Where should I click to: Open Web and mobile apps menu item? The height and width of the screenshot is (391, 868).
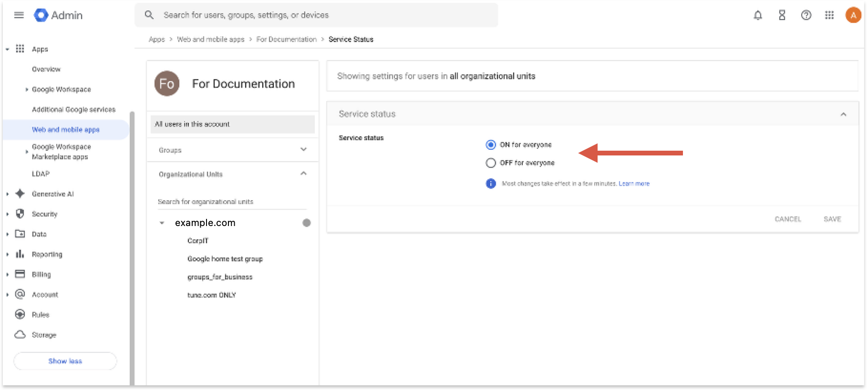66,130
